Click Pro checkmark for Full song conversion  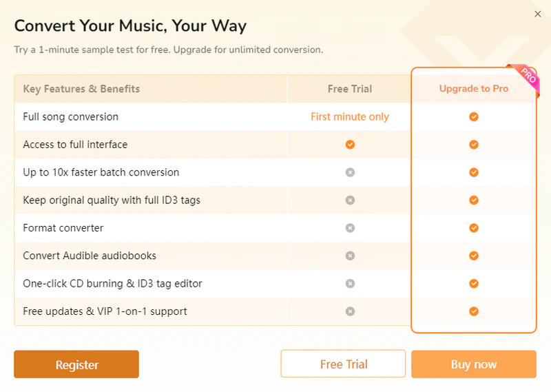474,116
